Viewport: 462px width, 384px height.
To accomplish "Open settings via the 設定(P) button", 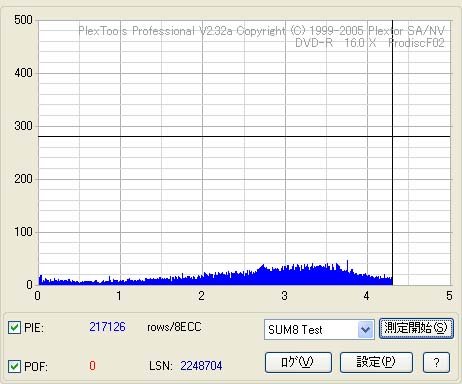I will tap(376, 362).
